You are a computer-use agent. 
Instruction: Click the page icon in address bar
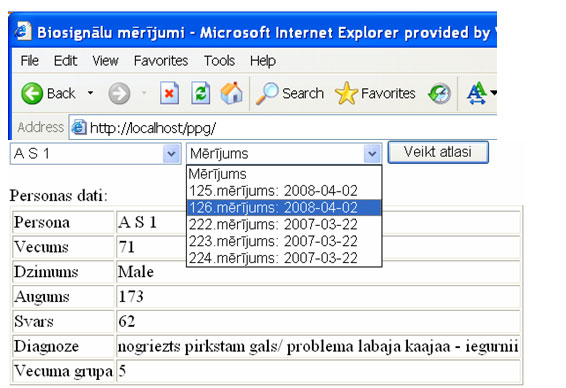(x=78, y=127)
